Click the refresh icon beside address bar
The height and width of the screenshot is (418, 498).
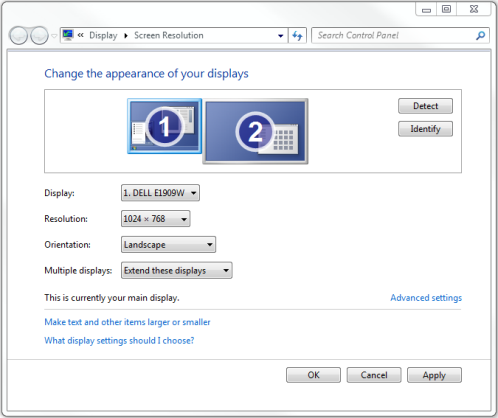[x=297, y=35]
